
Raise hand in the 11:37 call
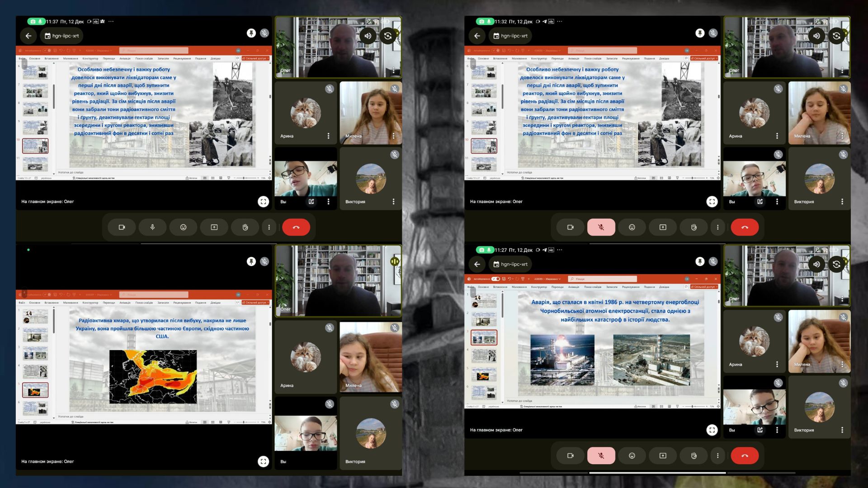(x=245, y=227)
